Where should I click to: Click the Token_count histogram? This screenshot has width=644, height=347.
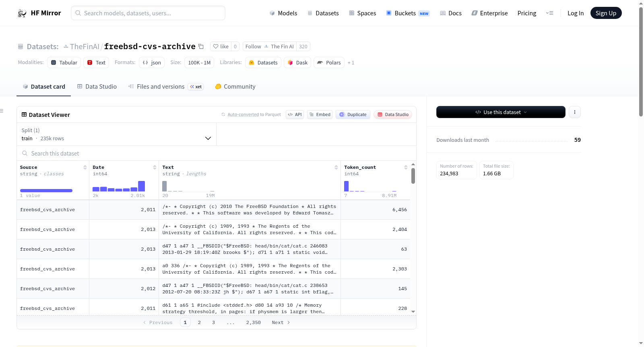(x=370, y=186)
